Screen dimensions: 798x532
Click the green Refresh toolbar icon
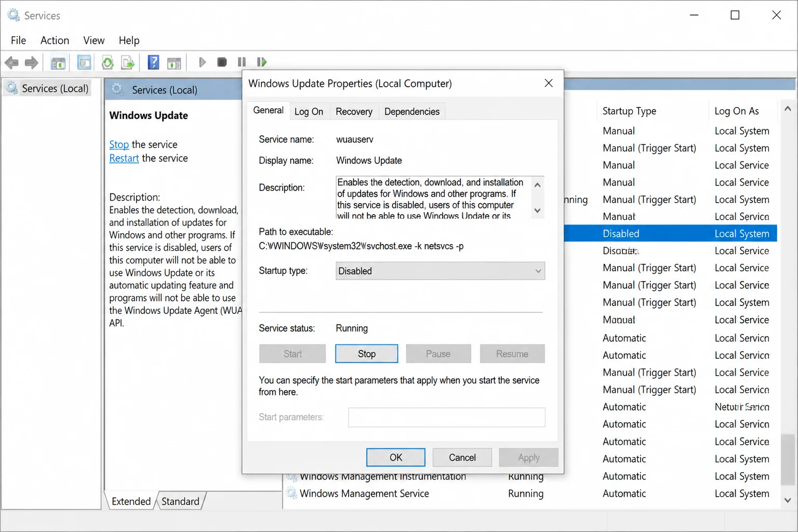108,63
